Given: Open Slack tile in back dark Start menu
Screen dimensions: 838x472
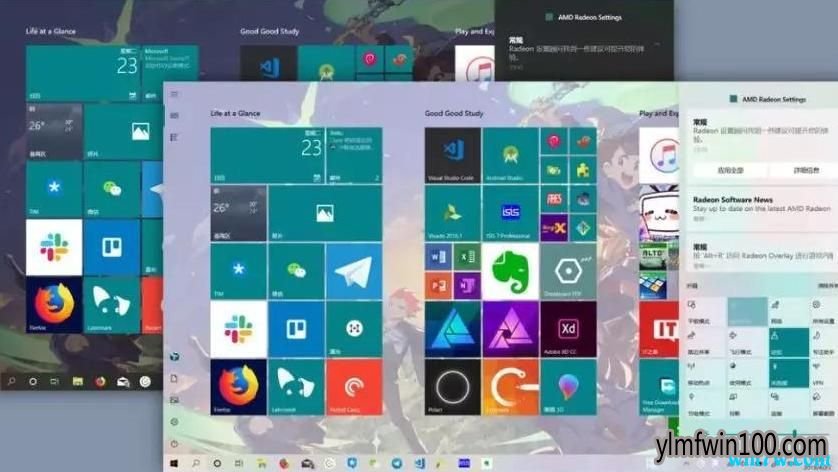Looking at the screenshot, I should point(54,247).
